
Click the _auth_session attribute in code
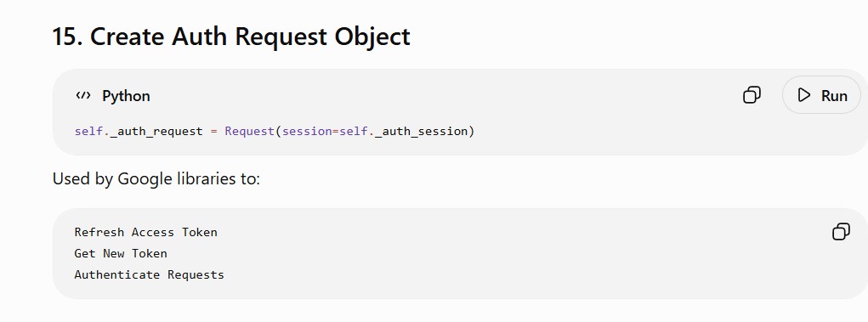pos(422,132)
